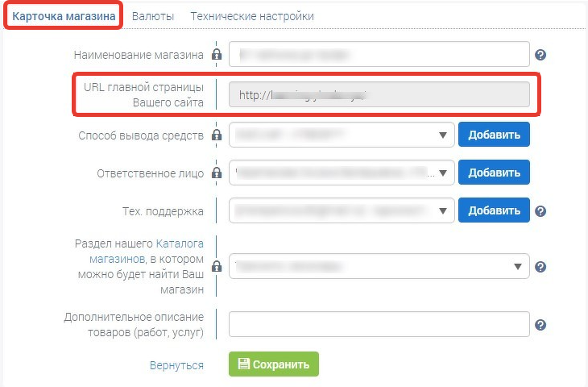Image resolution: width=588 pixels, height=387 pixels.
Task: Click the green Сохранить button
Action: point(274,364)
